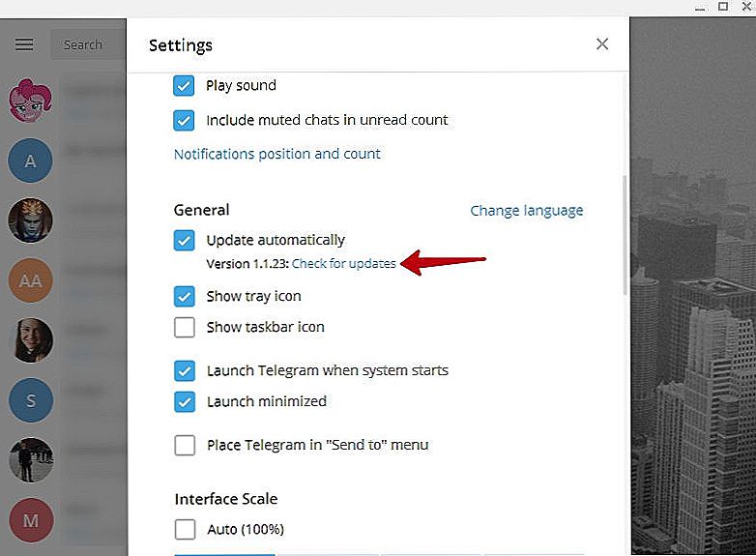The image size is (756, 556).
Task: Open chat with orange 'AA' avatar
Action: [x=30, y=280]
